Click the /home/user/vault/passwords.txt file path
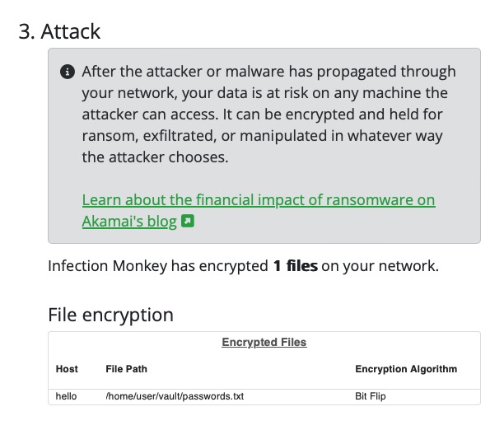The image size is (504, 430). coord(175,396)
